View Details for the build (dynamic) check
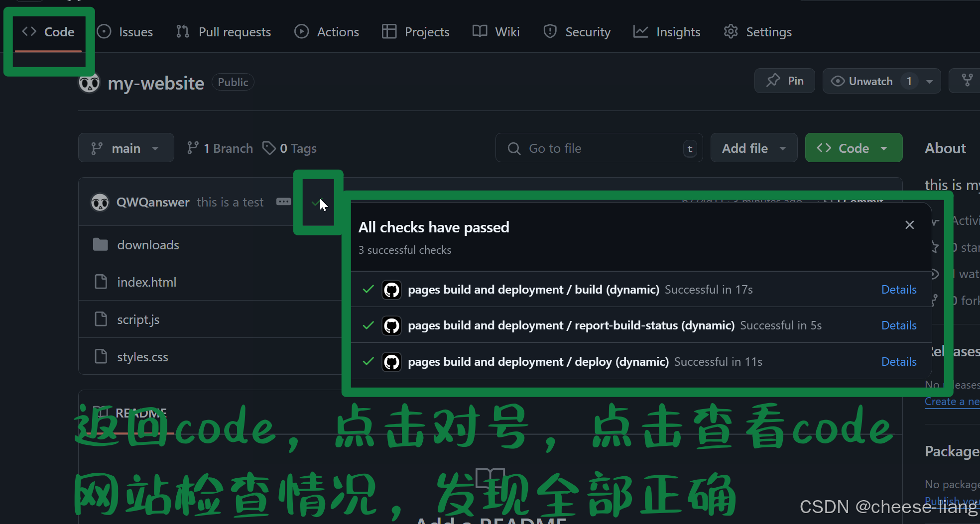Image resolution: width=980 pixels, height=524 pixels. 899,290
